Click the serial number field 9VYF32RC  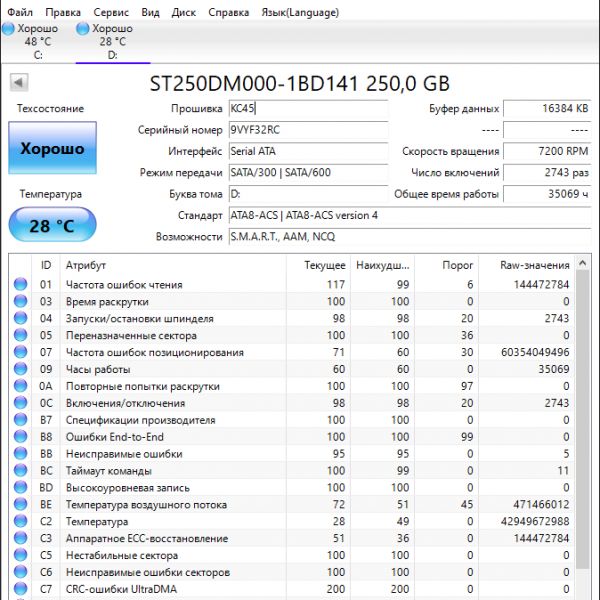[308, 130]
